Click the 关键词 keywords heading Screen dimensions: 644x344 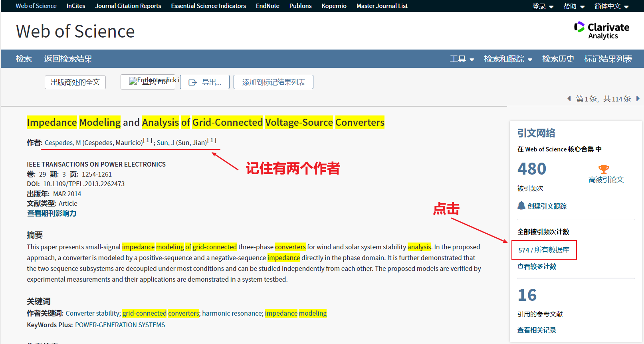click(x=39, y=301)
